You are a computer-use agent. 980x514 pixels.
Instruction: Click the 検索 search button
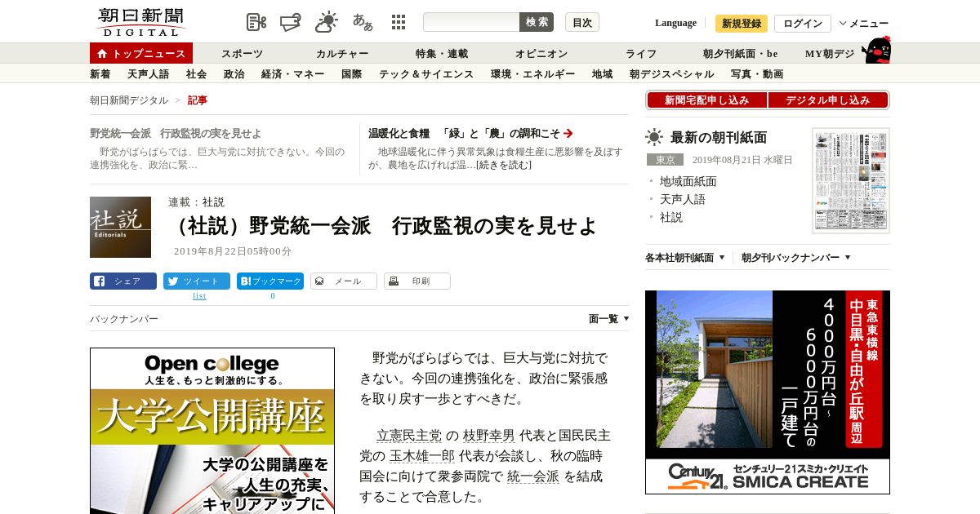(x=537, y=22)
